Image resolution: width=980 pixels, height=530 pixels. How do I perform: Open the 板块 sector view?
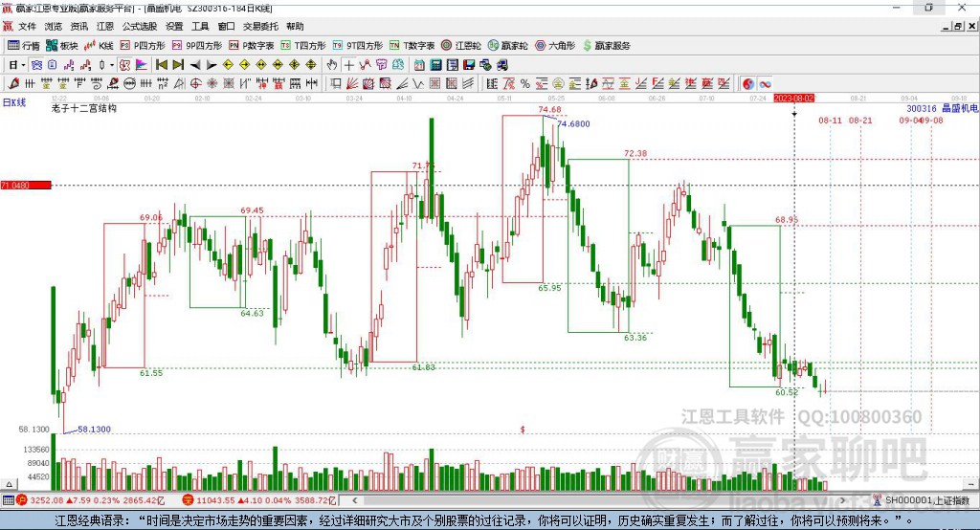(61, 46)
